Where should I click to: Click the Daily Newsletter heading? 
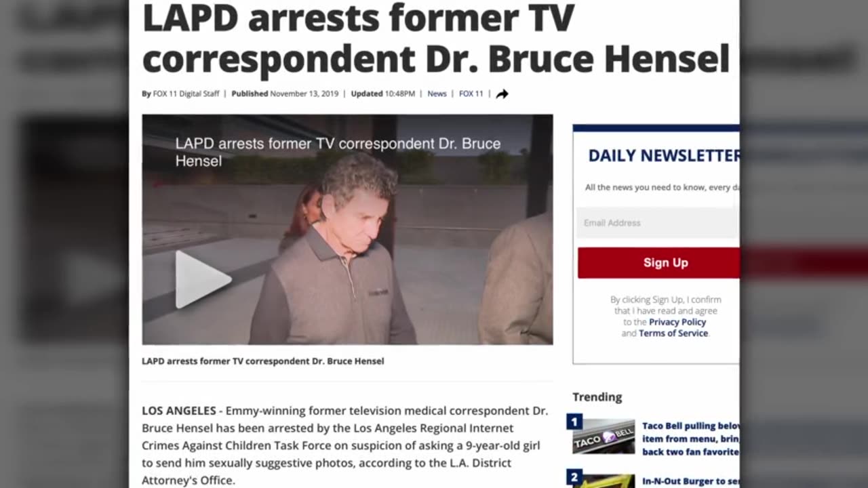(x=664, y=156)
